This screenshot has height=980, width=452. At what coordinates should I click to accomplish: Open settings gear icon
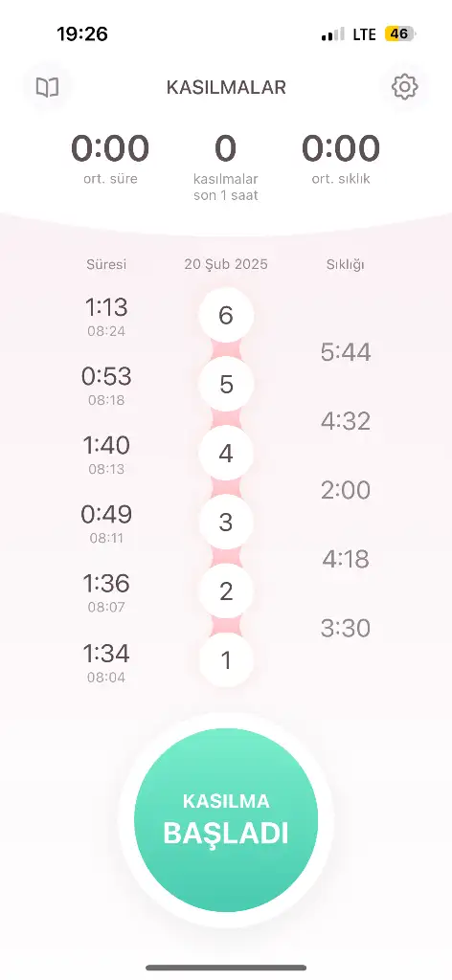(404, 87)
